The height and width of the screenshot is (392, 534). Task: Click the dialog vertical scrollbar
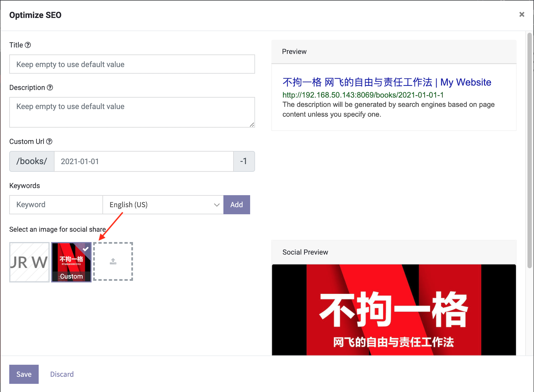coord(530,150)
